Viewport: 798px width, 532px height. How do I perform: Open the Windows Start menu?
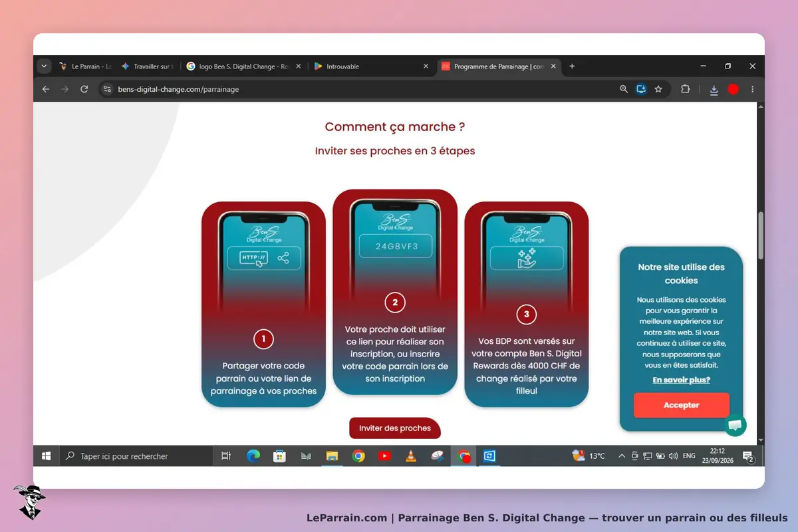pos(47,456)
